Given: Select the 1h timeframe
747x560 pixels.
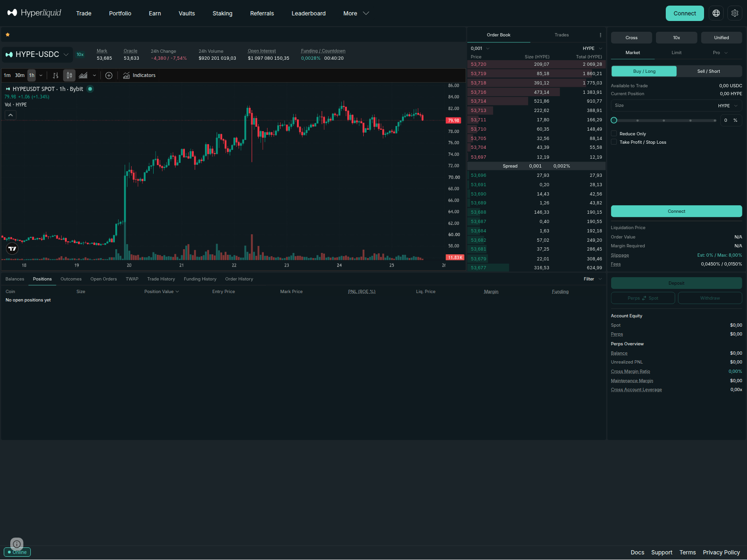Looking at the screenshot, I should pos(32,75).
